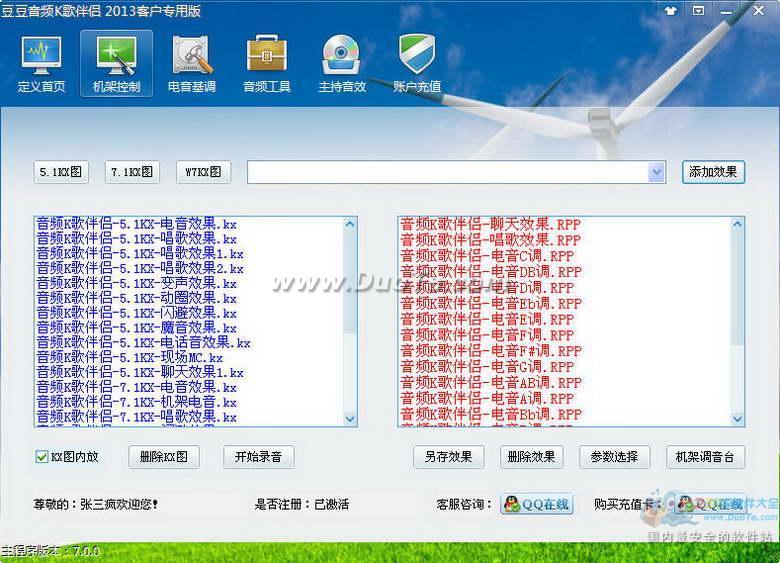Click the 另存效果 button

click(x=448, y=457)
